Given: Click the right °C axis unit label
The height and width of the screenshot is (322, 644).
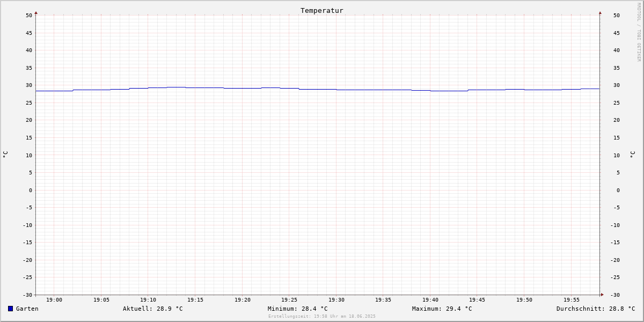Looking at the screenshot, I should 632,155.
